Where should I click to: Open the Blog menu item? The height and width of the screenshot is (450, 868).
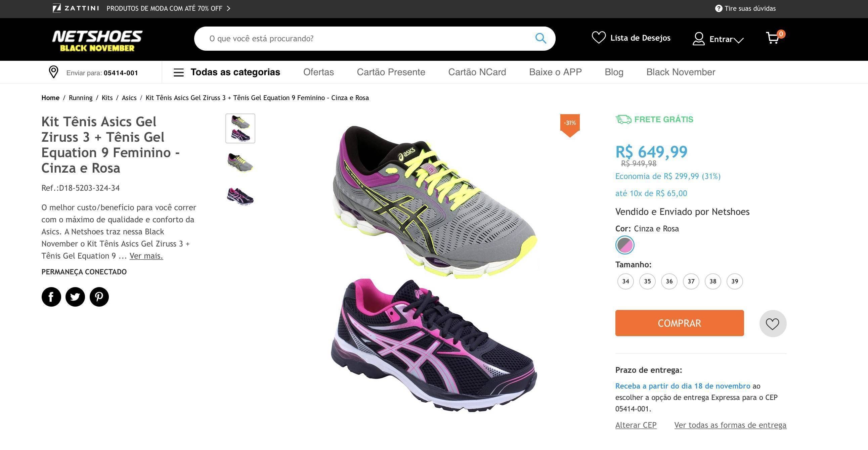pos(614,72)
